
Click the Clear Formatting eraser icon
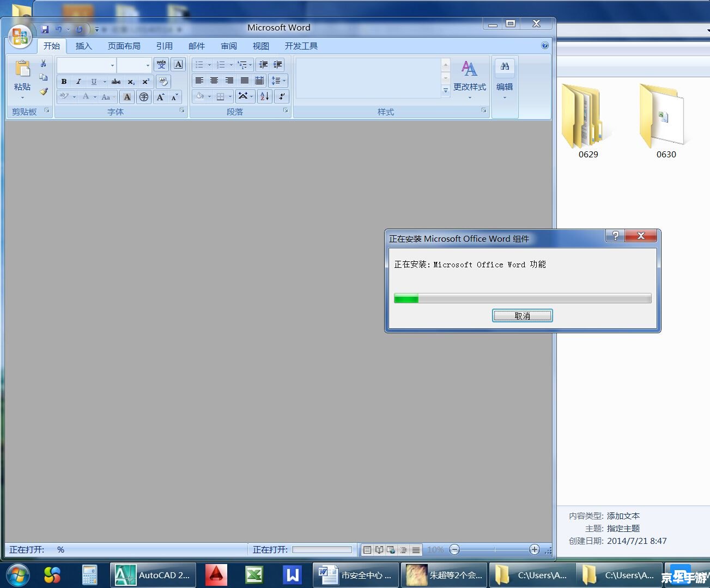pos(163,82)
